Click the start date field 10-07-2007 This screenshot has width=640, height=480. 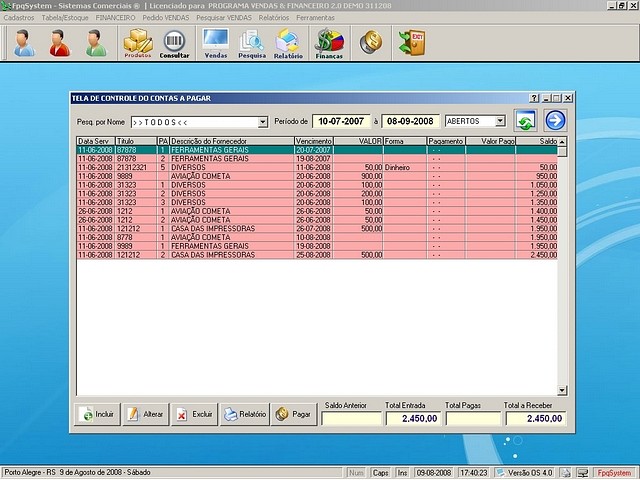pos(340,121)
